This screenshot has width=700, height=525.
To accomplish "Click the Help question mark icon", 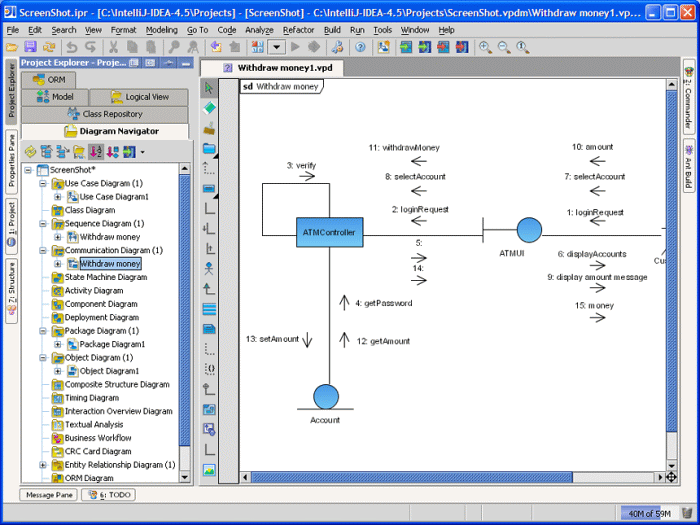I will [360, 47].
